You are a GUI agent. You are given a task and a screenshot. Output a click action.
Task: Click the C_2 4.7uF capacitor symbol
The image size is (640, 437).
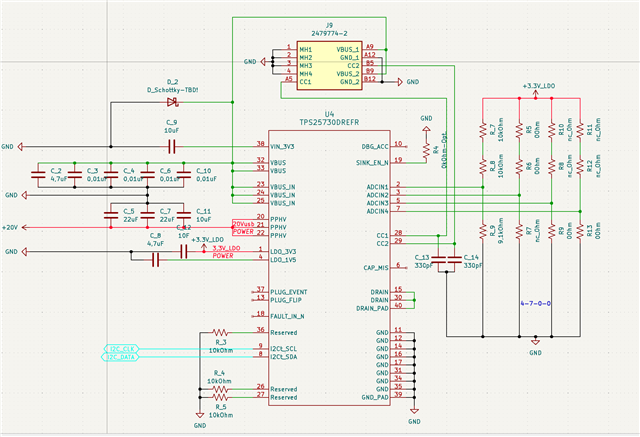coord(38,175)
